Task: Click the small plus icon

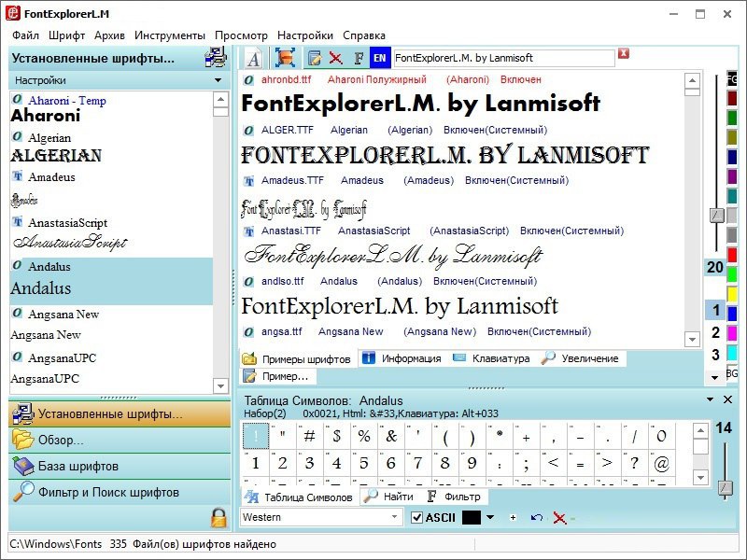Action: 513,518
